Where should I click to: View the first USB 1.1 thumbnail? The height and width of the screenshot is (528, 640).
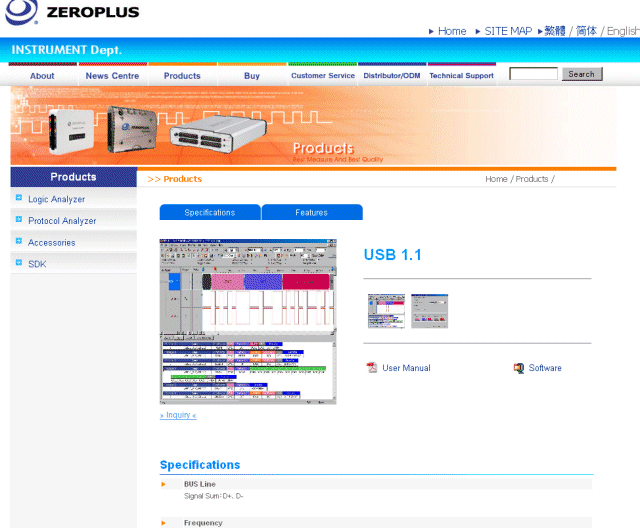coord(386,311)
